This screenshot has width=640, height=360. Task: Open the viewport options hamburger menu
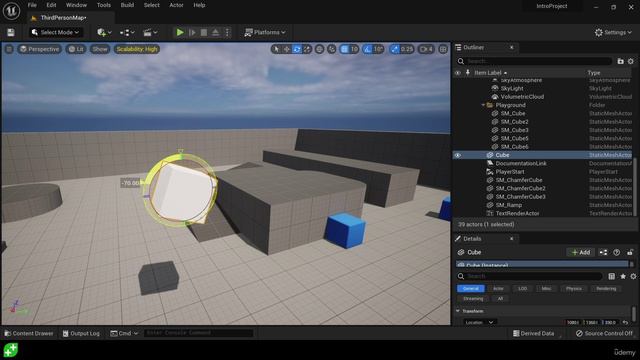(9, 49)
